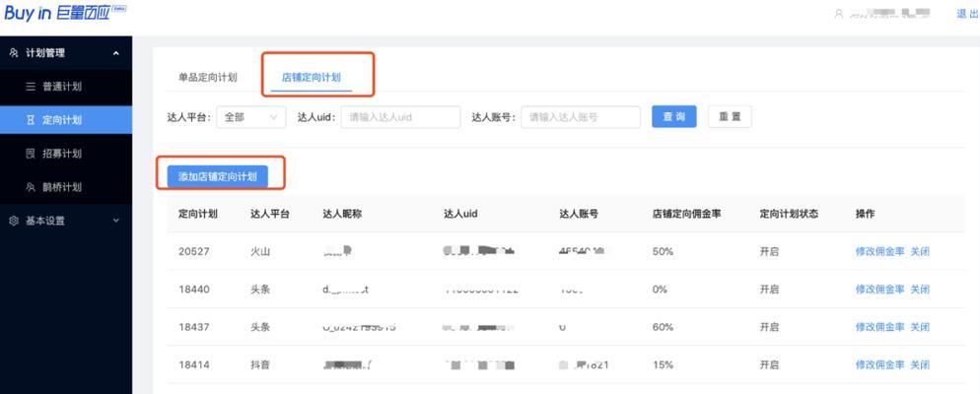Open 鹊桥计划 in the sidebar
980x394 pixels.
pos(66,187)
